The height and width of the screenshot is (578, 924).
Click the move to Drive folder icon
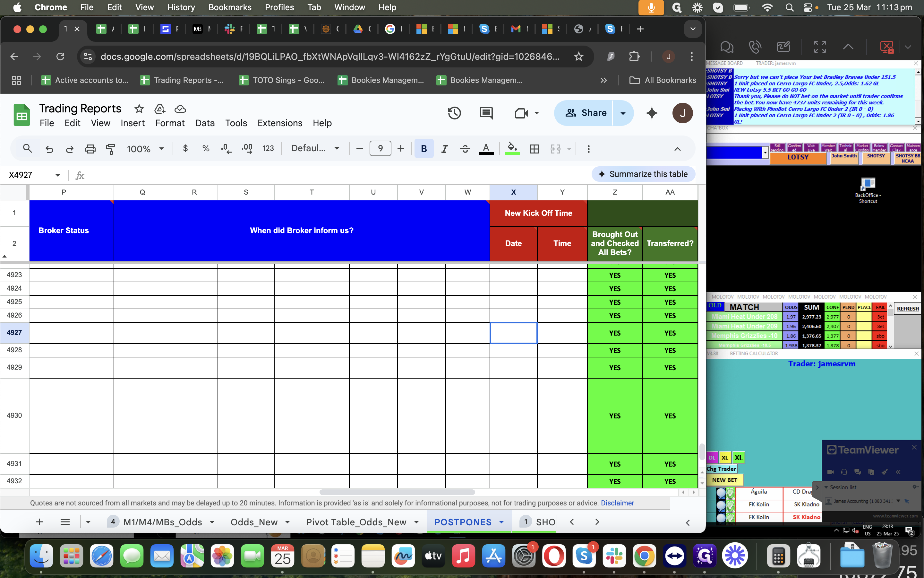click(x=159, y=109)
